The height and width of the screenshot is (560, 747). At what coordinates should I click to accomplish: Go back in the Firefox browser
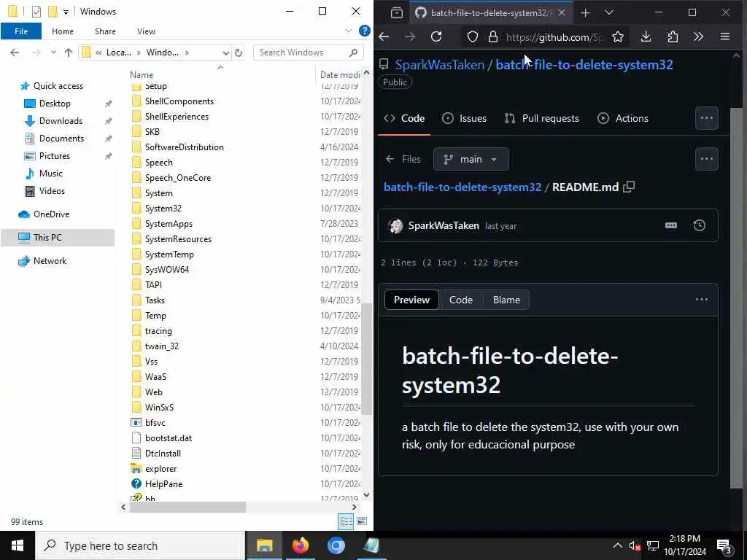point(384,36)
